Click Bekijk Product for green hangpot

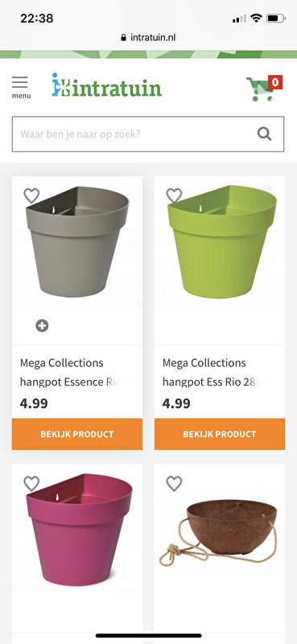pos(220,434)
